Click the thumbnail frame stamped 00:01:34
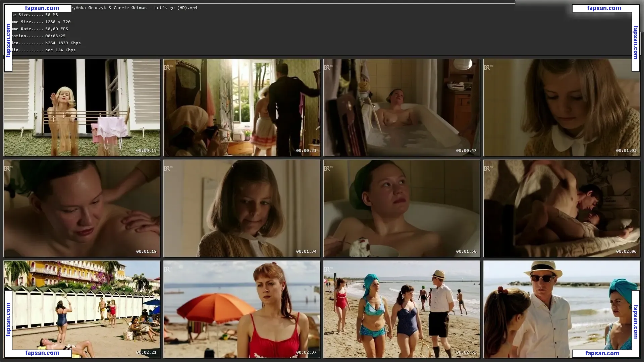 click(241, 208)
